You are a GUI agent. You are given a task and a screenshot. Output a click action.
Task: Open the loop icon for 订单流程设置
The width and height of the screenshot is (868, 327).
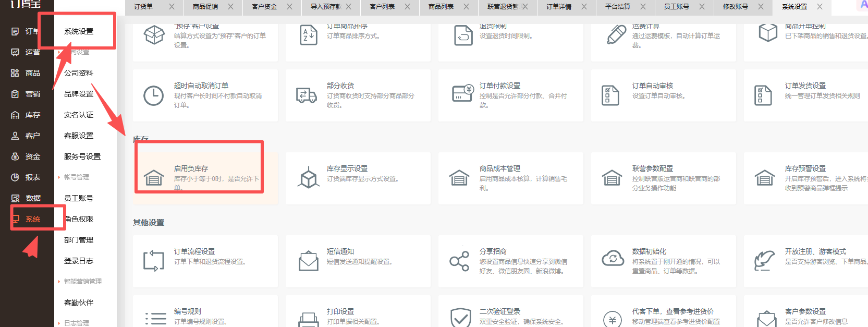(x=154, y=261)
